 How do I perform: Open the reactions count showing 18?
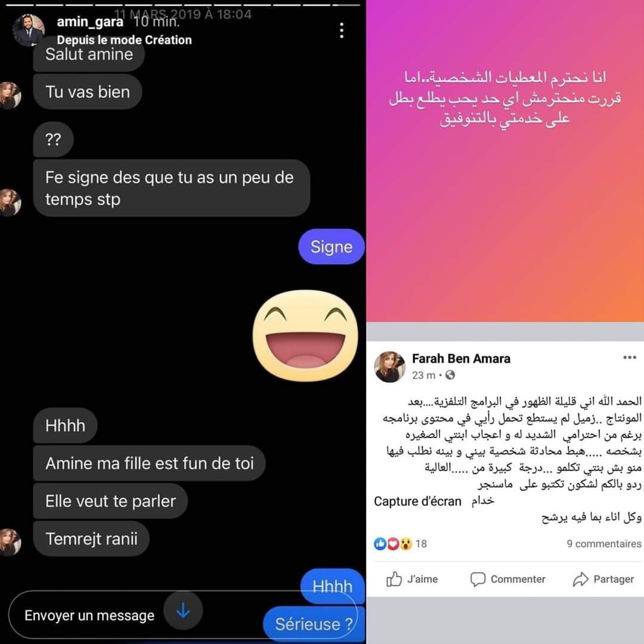coord(421,544)
